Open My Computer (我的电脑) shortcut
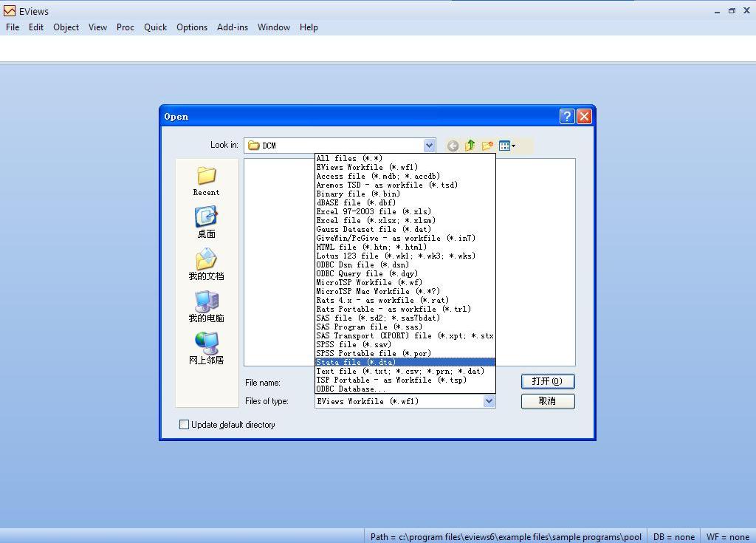The height and width of the screenshot is (543, 756). 207,306
